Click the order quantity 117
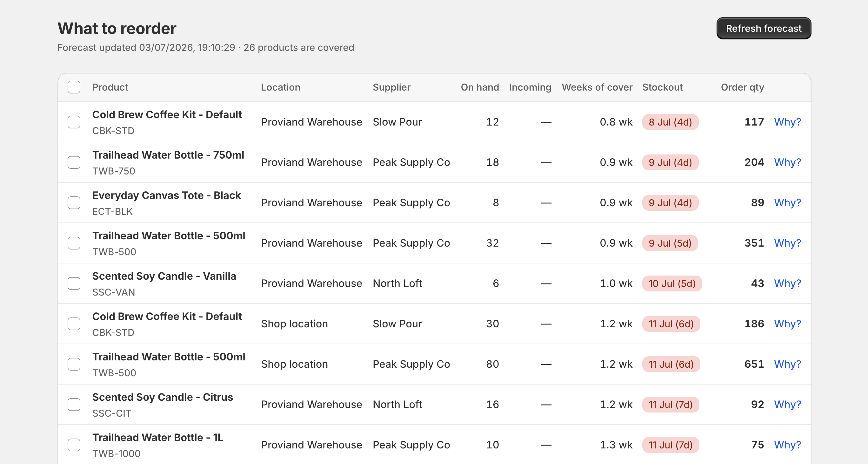The height and width of the screenshot is (464, 868). (x=754, y=122)
